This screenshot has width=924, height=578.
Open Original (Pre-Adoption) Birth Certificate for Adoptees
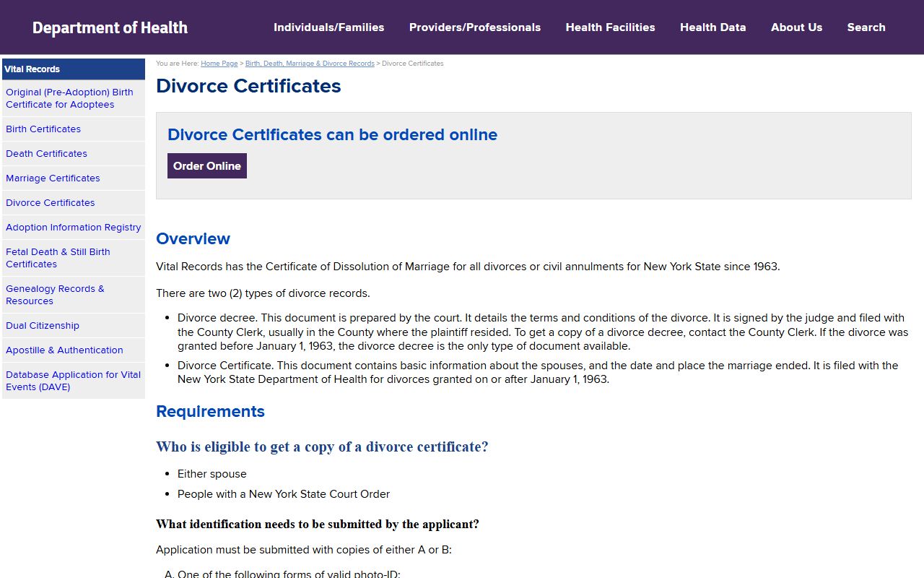pyautogui.click(x=74, y=98)
